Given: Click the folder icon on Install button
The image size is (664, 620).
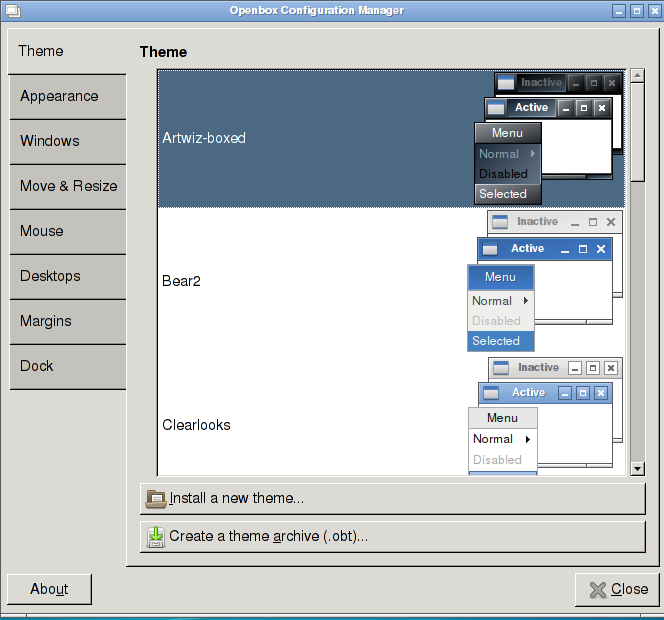Looking at the screenshot, I should [x=156, y=499].
